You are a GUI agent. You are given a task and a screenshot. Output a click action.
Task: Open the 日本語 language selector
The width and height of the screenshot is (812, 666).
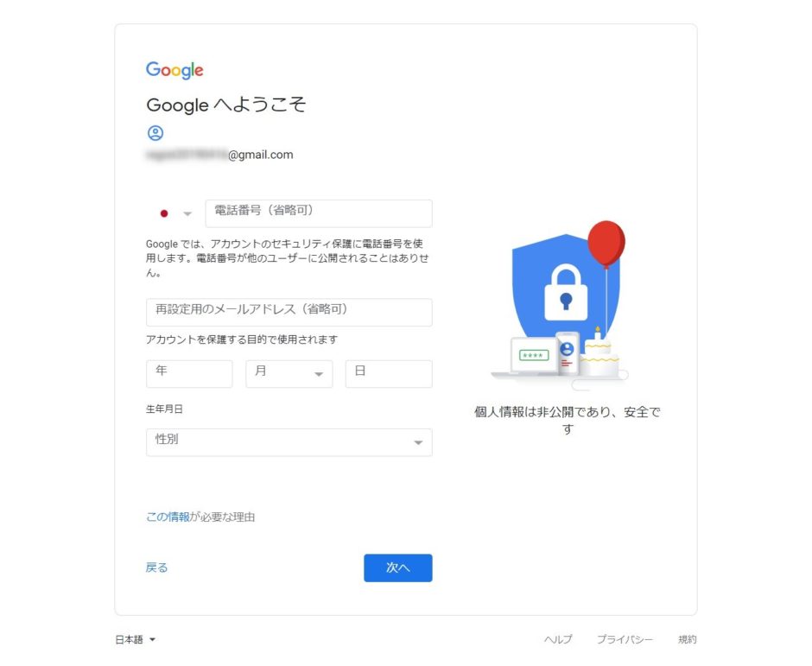[135, 639]
